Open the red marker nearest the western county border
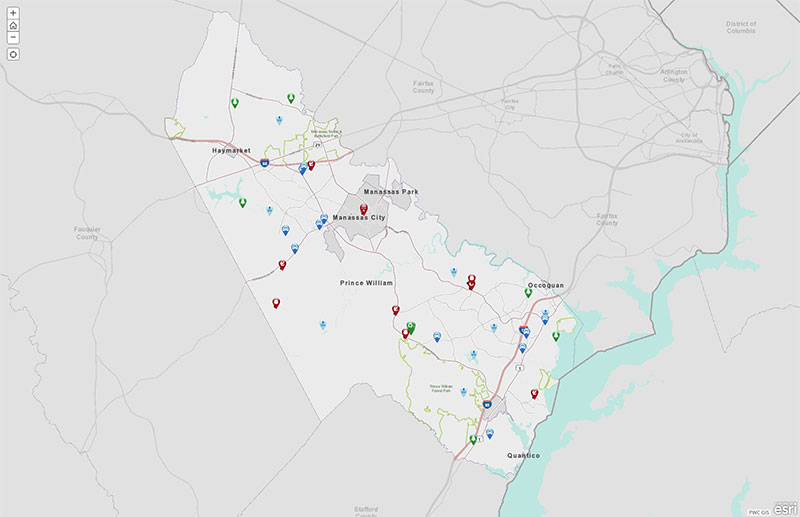The width and height of the screenshot is (800, 517). pyautogui.click(x=276, y=303)
